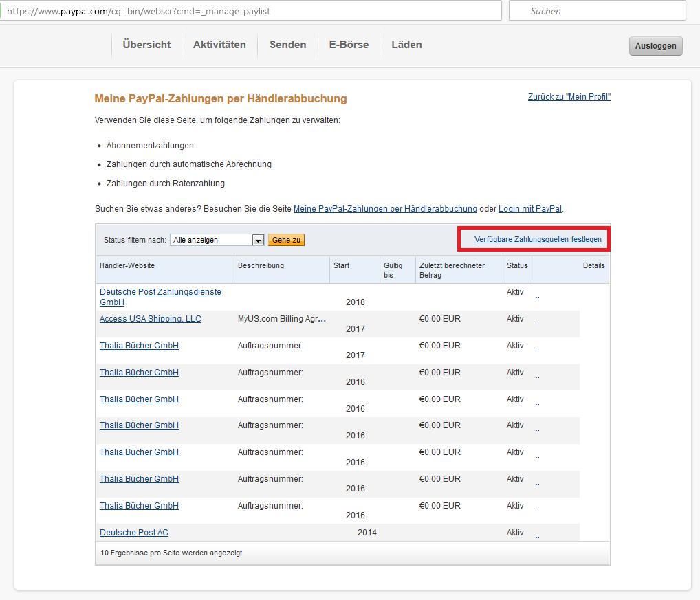The image size is (700, 600).
Task: Switch to the E-Börse tab
Action: click(349, 45)
